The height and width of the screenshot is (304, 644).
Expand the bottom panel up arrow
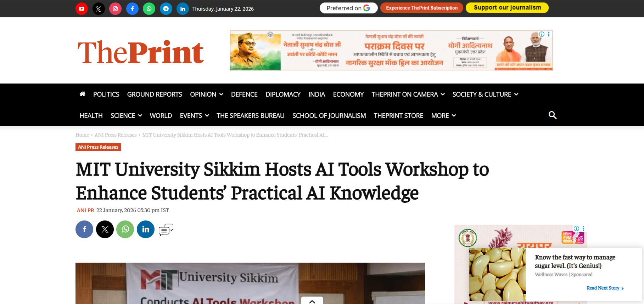click(x=312, y=301)
